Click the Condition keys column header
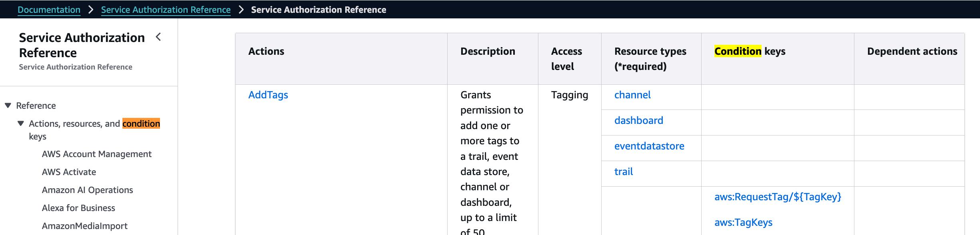 tap(750, 51)
